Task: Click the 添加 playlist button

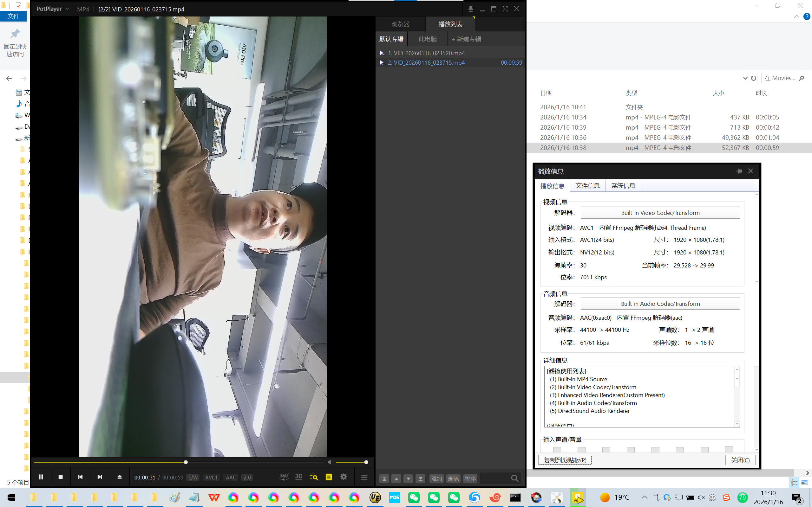Action: tap(436, 479)
